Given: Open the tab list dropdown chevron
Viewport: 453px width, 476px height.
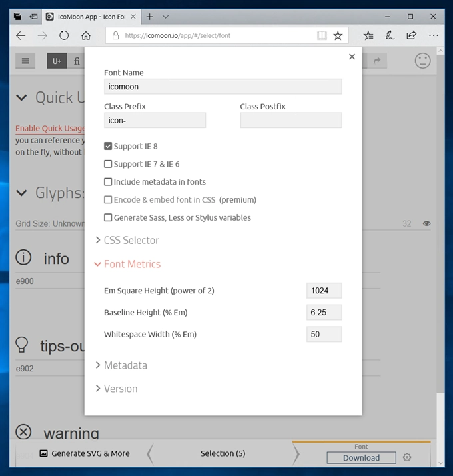Looking at the screenshot, I should [x=165, y=17].
